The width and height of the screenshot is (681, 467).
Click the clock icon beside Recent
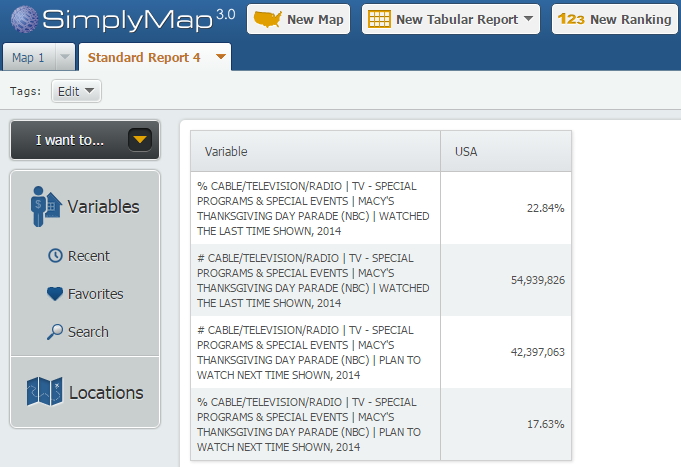pyautogui.click(x=55, y=255)
